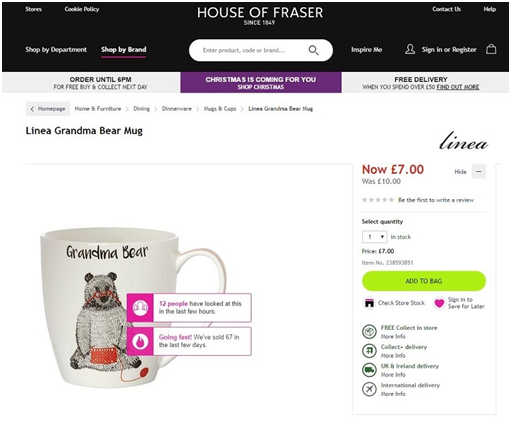Click the Check Store Stock shop icon
511x439 pixels.
point(369,303)
